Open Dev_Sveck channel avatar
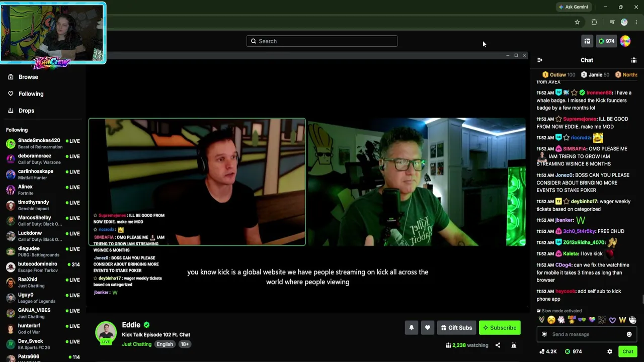Screen dimensions: 644x362 click(x=11, y=344)
